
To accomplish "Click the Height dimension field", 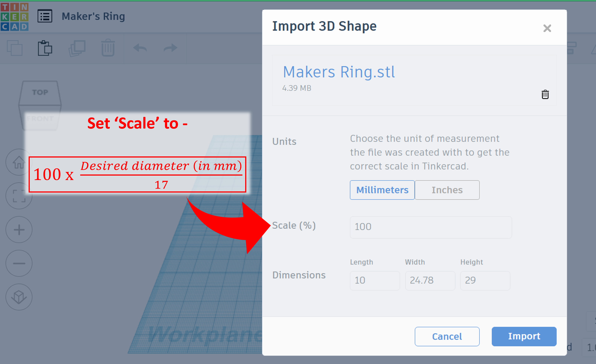I will [485, 281].
